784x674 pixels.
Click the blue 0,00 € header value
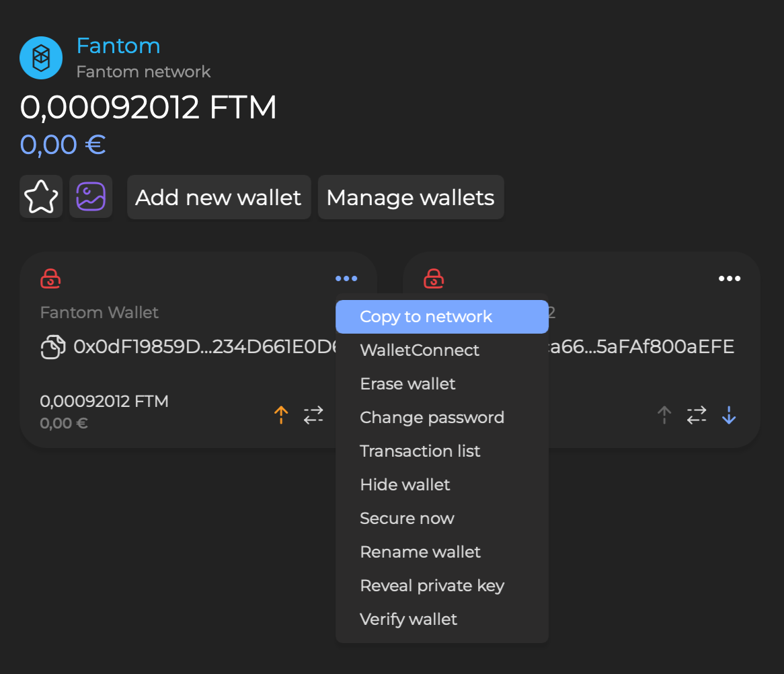pyautogui.click(x=63, y=145)
